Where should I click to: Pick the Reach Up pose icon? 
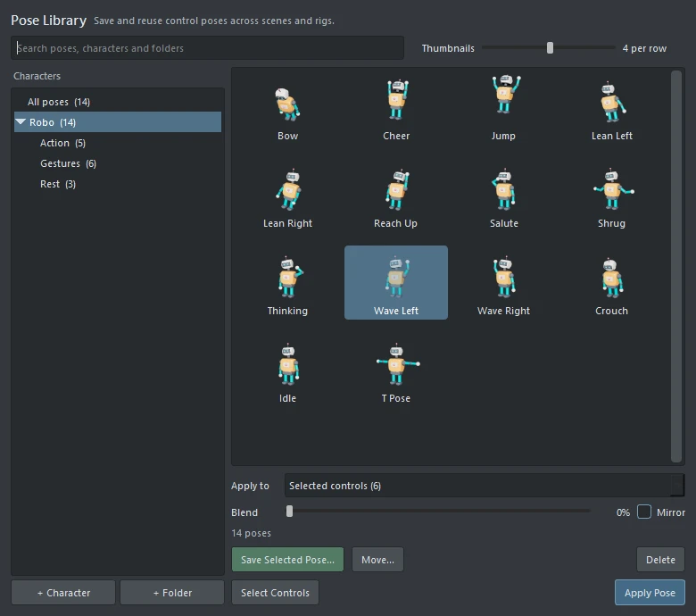[x=397, y=189]
